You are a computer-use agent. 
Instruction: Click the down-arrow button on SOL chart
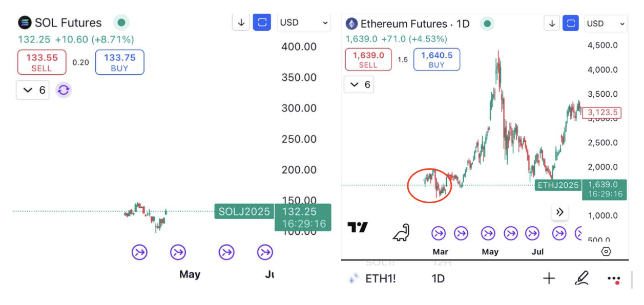coord(241,23)
